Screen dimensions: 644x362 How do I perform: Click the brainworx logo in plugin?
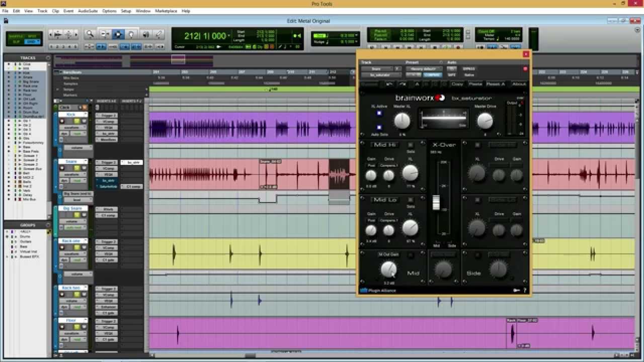pyautogui.click(x=420, y=98)
